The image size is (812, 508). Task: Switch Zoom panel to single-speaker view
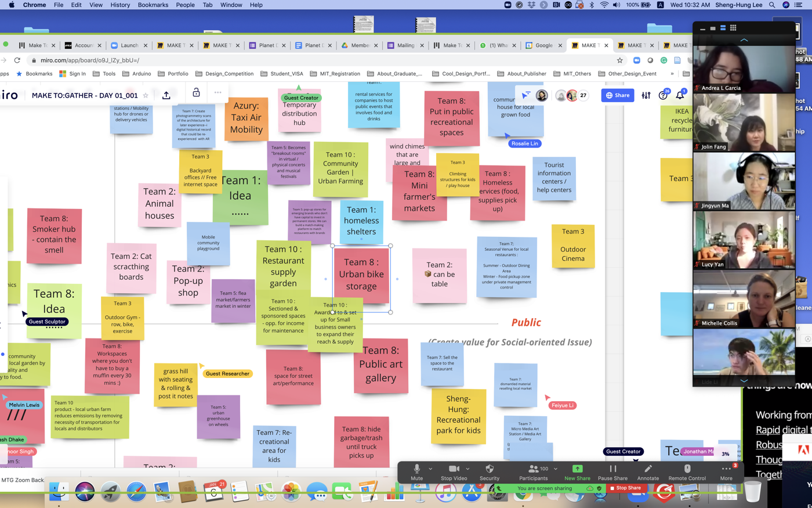tap(713, 28)
